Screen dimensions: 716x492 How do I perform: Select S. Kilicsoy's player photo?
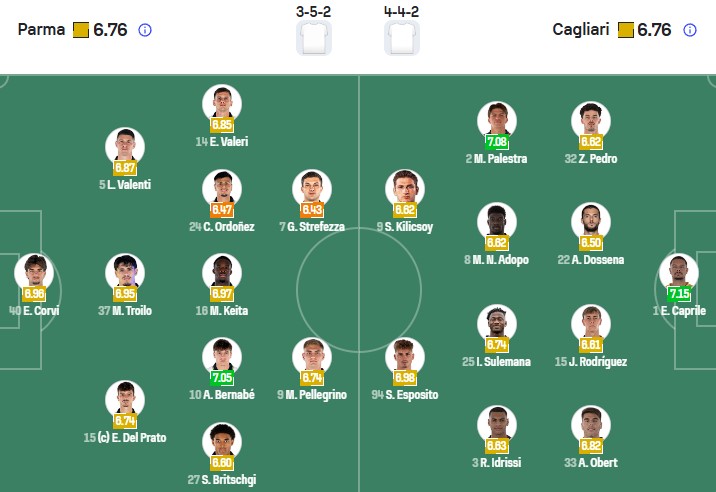click(x=405, y=189)
